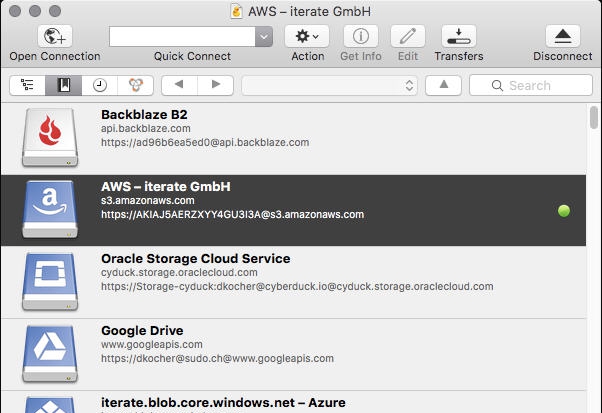Viewport: 602px width, 413px height.
Task: Click the Oracle Storage Cloud drive icon
Action: 50,280
